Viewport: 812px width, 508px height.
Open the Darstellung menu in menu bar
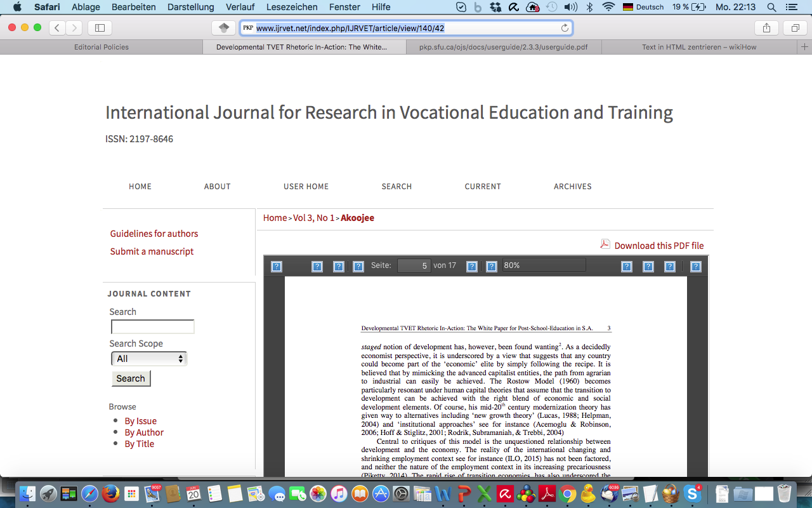(190, 7)
